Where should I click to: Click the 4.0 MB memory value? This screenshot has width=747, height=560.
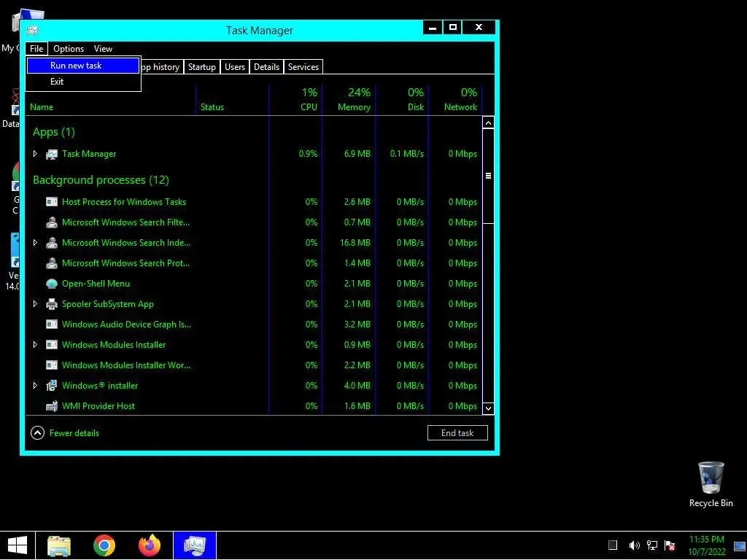click(357, 386)
